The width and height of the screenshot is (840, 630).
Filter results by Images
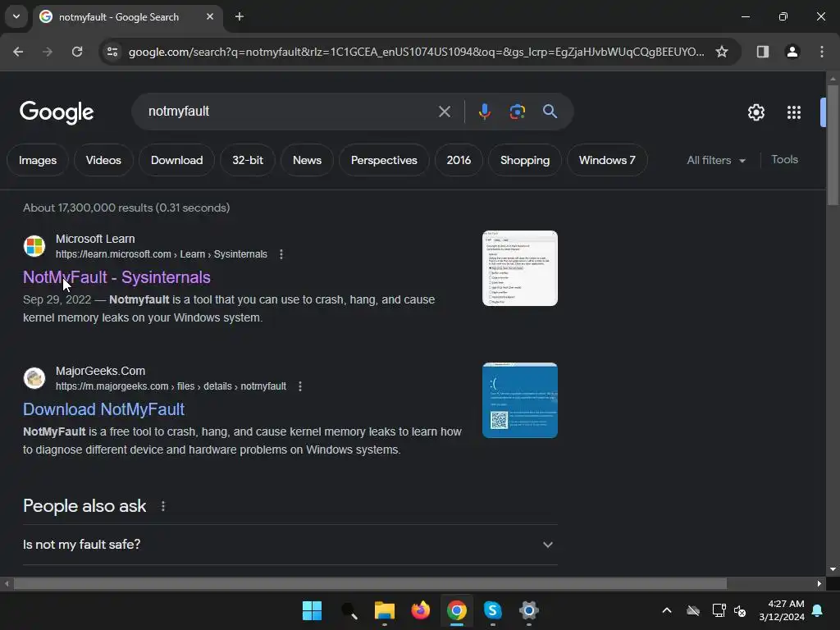[38, 160]
